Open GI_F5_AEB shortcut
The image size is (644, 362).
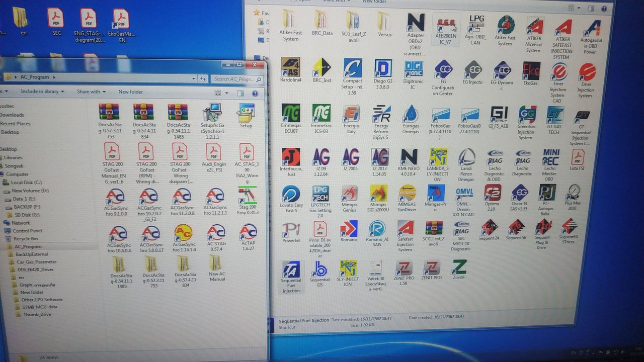499,115
